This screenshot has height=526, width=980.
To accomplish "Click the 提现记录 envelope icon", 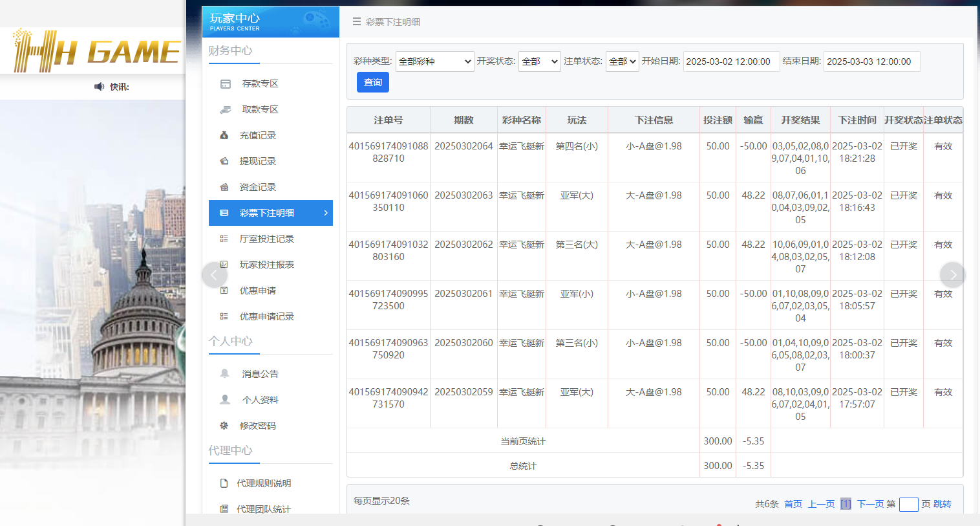I will coord(224,161).
